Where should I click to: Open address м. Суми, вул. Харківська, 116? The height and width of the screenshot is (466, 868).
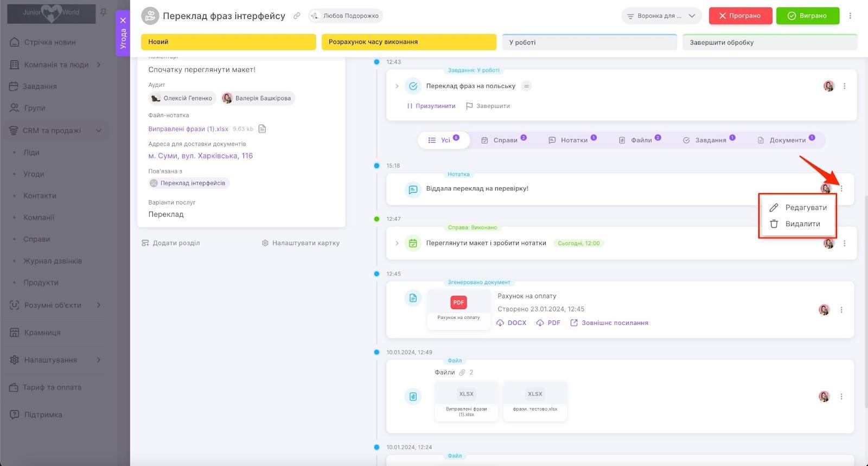(x=201, y=156)
